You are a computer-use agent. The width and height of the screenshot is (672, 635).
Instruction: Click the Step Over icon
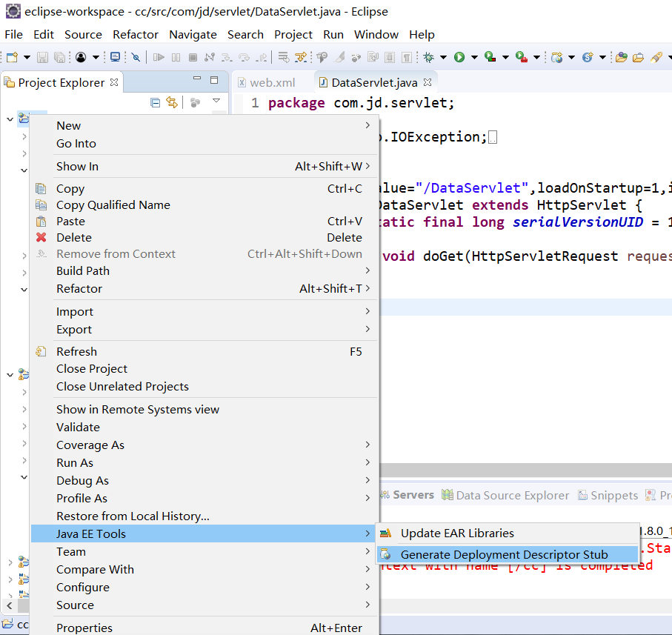coord(244,57)
